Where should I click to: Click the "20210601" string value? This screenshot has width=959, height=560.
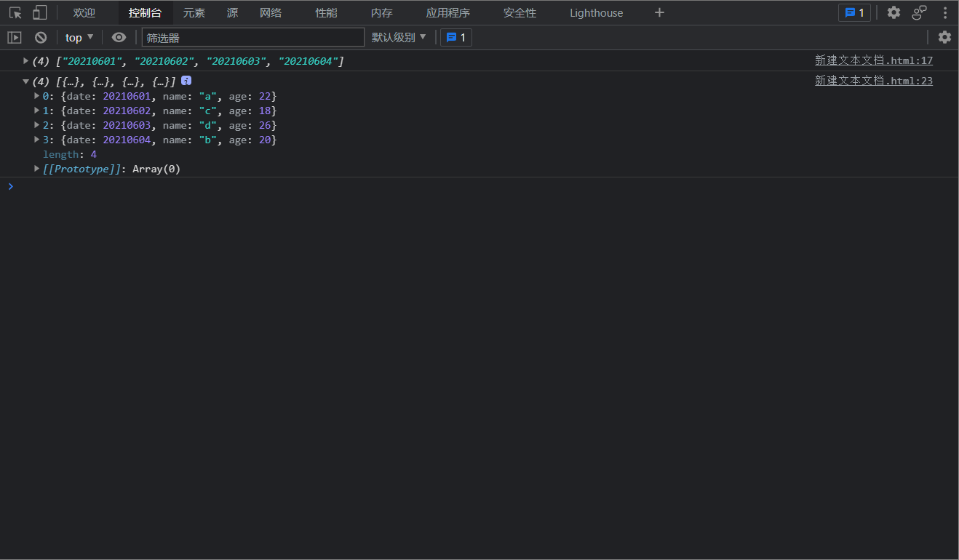point(92,61)
